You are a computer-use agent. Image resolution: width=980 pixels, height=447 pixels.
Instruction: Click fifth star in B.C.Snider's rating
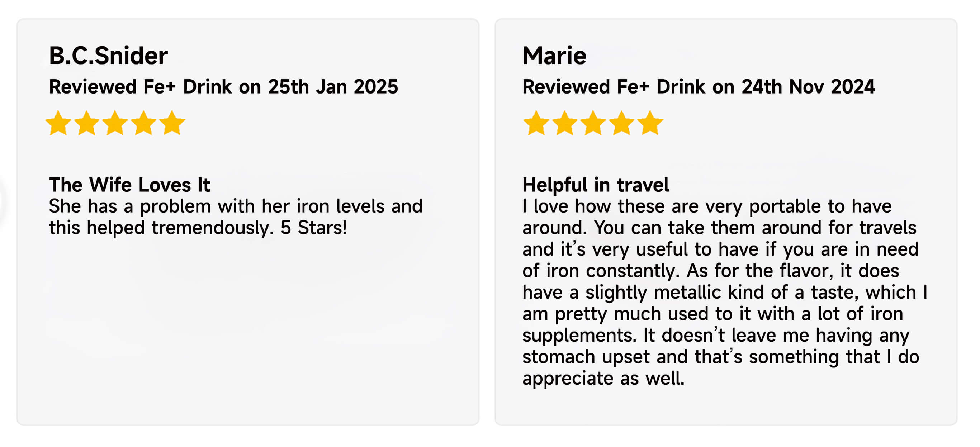(x=172, y=123)
